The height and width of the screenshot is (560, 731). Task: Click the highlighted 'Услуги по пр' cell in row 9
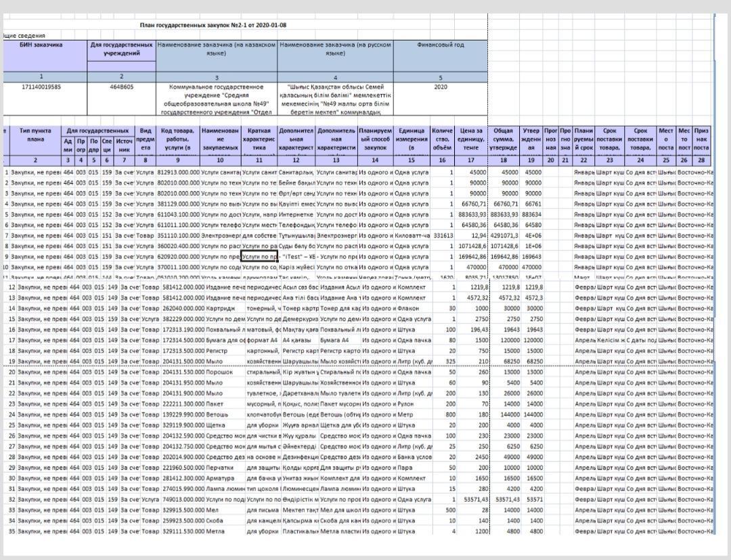point(259,257)
